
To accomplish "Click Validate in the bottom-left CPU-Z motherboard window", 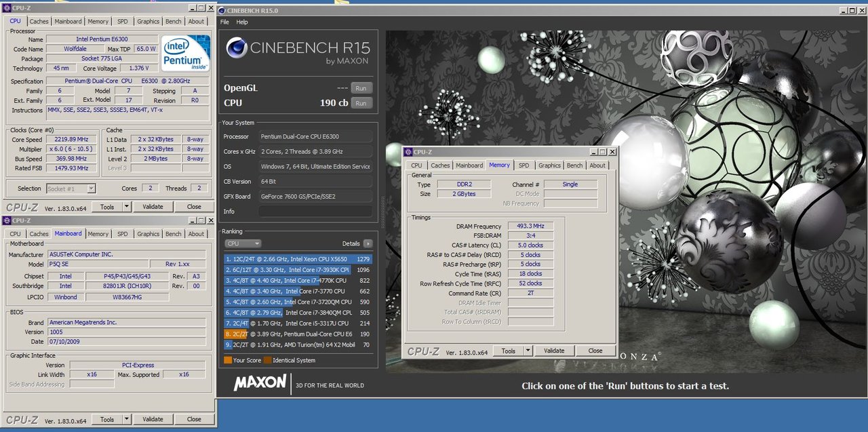I will click(x=153, y=420).
